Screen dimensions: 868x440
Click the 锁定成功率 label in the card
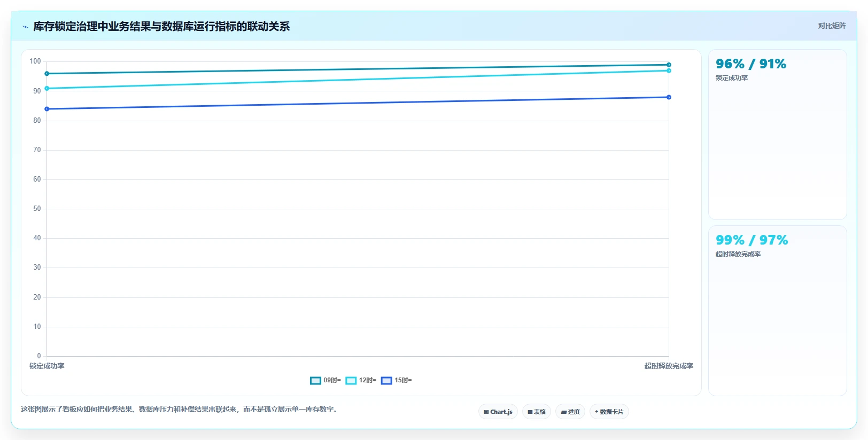[732, 78]
